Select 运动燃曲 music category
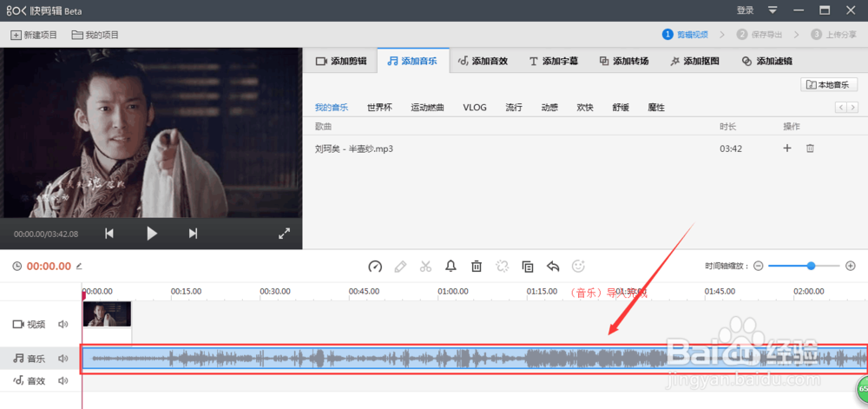This screenshot has height=409, width=868. [x=427, y=108]
